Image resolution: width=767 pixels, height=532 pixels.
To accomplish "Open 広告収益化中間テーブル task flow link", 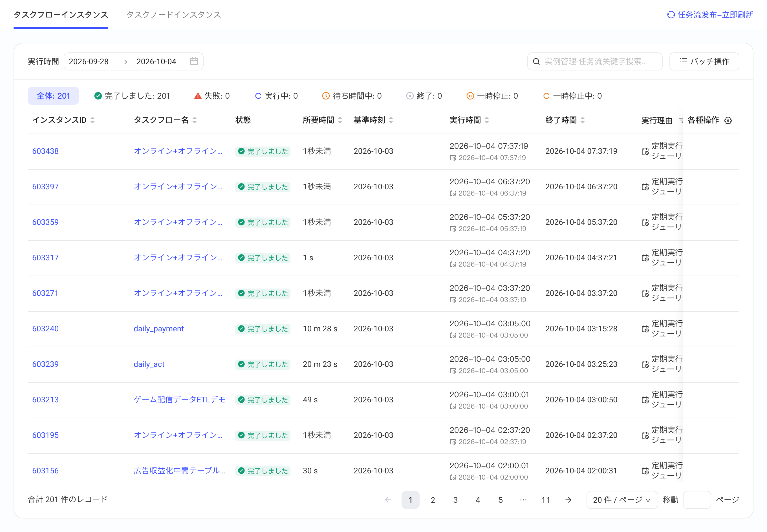I will (x=179, y=471).
